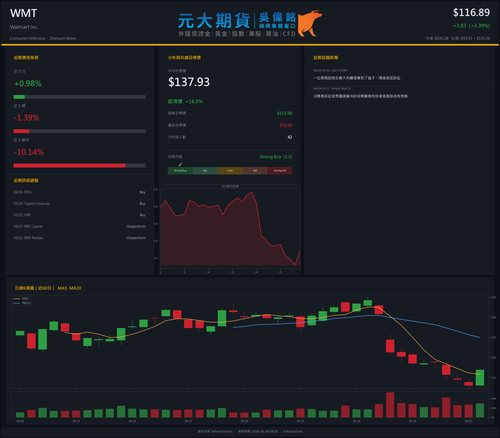Select the 05/22 BNP Paribas rating row
The height and width of the screenshot is (438, 500).
click(x=80, y=238)
